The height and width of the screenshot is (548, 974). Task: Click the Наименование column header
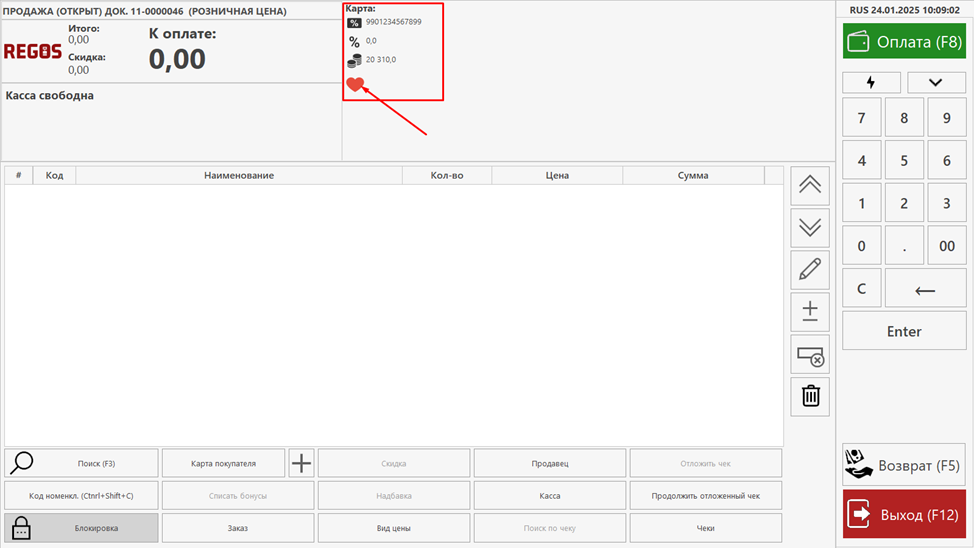click(x=239, y=175)
